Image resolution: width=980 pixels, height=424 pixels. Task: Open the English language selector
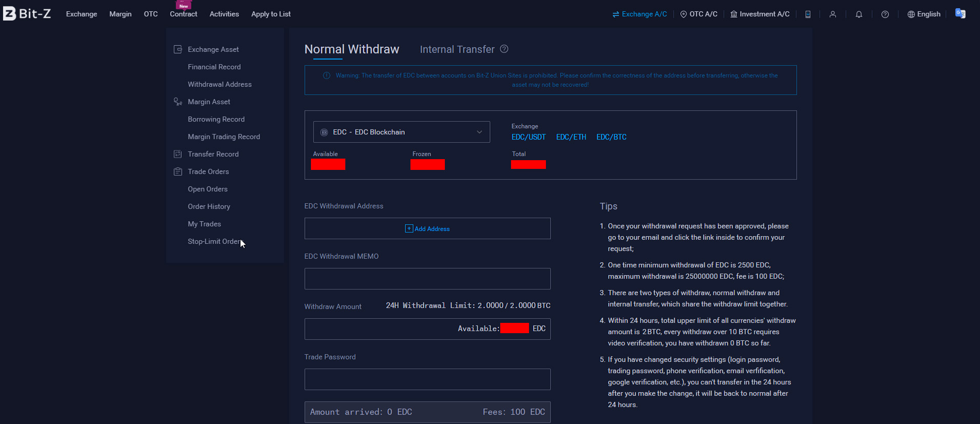click(924, 14)
